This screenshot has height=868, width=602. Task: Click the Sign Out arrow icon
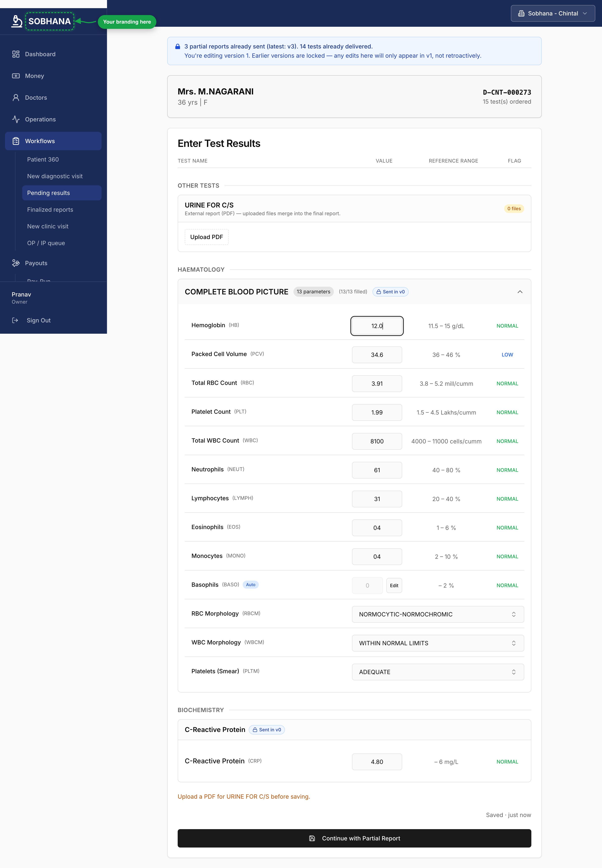coord(15,321)
